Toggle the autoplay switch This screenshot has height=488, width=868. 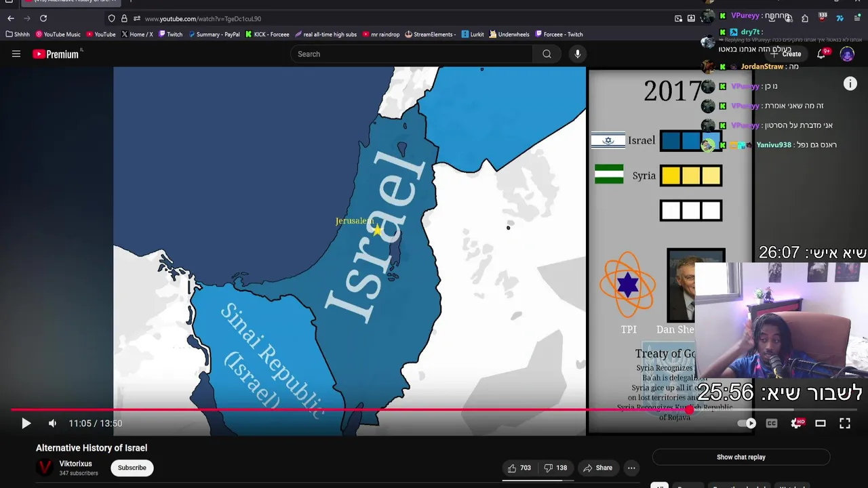click(747, 424)
